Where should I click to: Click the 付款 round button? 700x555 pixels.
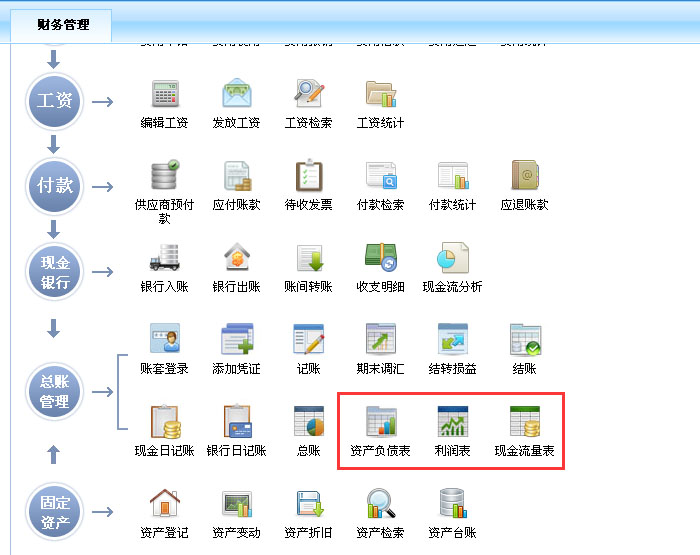click(54, 185)
